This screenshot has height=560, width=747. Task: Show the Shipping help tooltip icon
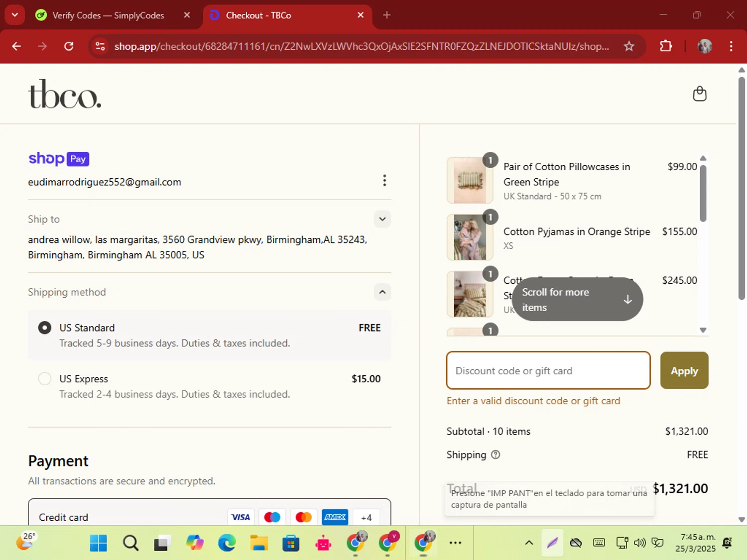click(x=496, y=454)
